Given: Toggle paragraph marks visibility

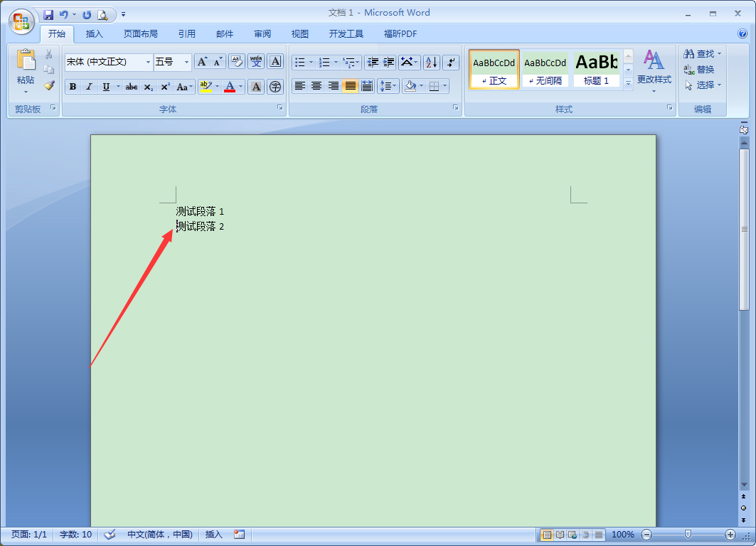Looking at the screenshot, I should [451, 62].
